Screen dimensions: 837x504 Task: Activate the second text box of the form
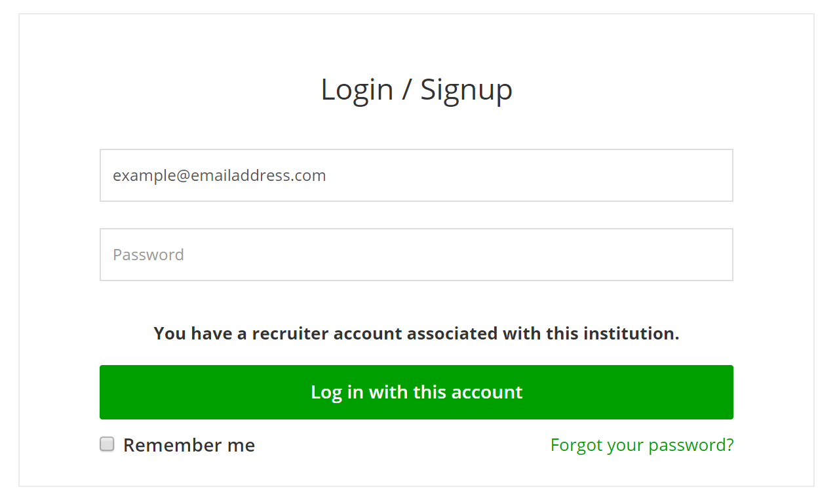pyautogui.click(x=416, y=254)
